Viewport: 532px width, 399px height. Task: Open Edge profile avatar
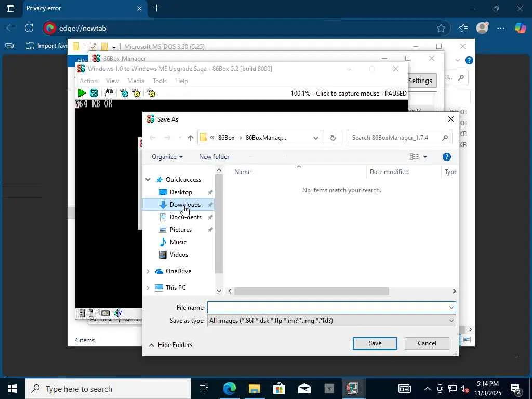tap(482, 28)
